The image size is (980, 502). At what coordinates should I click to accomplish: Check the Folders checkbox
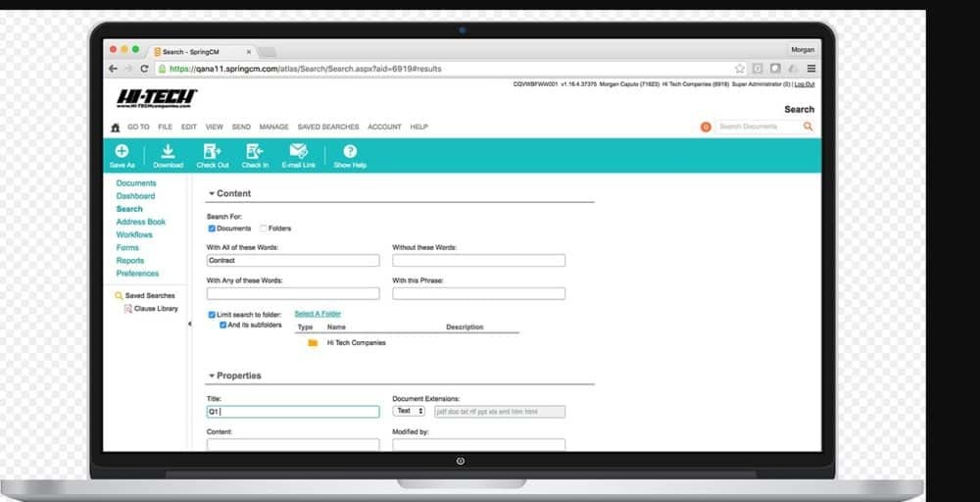[264, 228]
